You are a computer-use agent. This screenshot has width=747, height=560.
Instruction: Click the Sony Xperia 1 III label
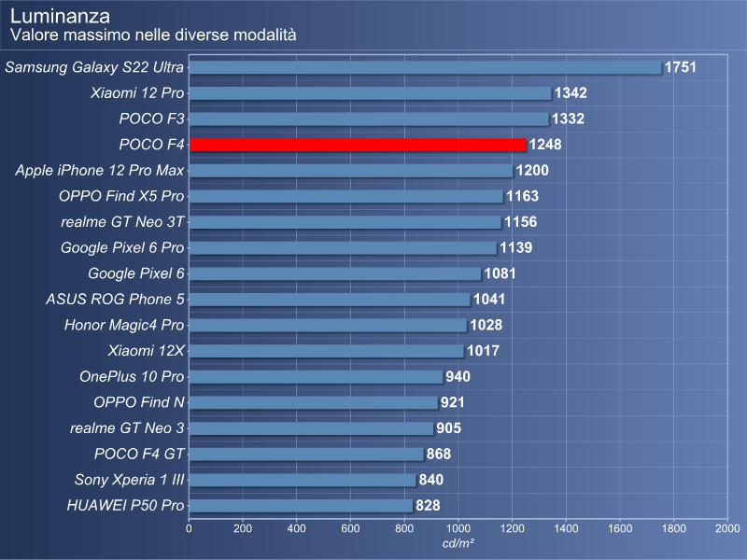coord(130,480)
